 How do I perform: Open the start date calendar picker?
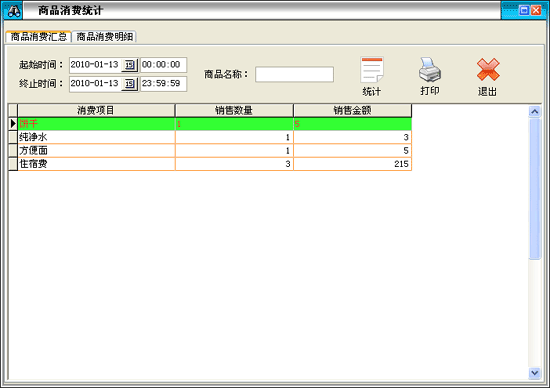point(130,65)
